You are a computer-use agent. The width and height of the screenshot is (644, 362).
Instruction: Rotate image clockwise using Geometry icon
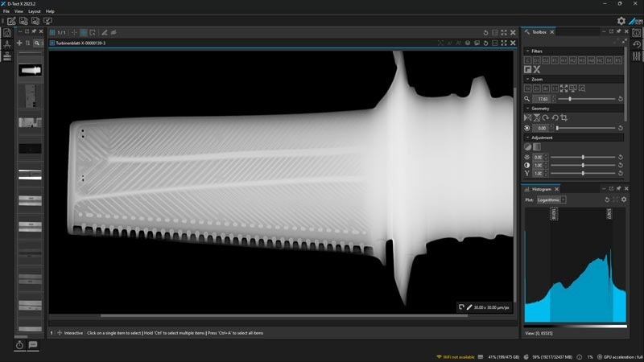(x=546, y=117)
